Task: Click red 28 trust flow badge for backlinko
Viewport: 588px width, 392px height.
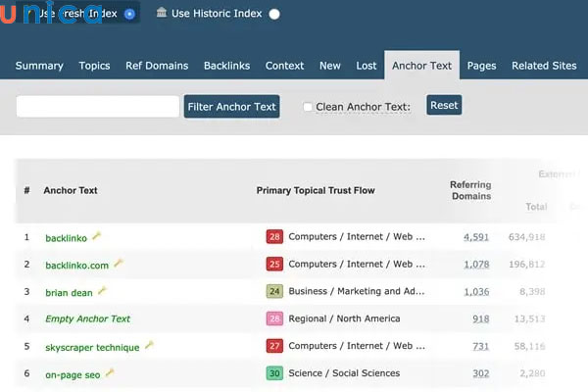Action: tap(274, 237)
